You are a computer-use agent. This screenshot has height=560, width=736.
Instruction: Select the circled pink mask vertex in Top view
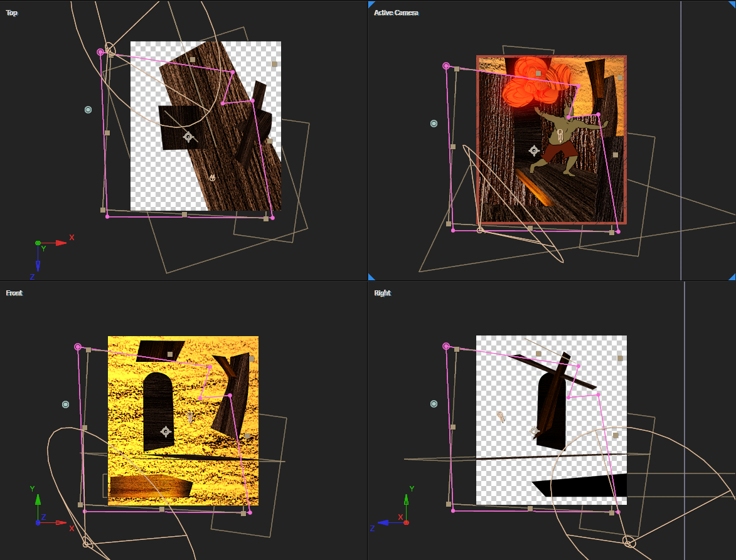100,52
